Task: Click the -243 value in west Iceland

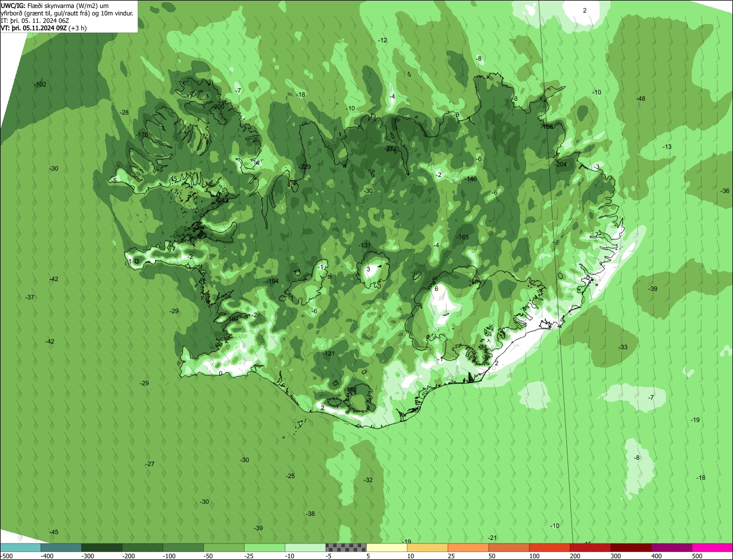Action: coord(222,200)
